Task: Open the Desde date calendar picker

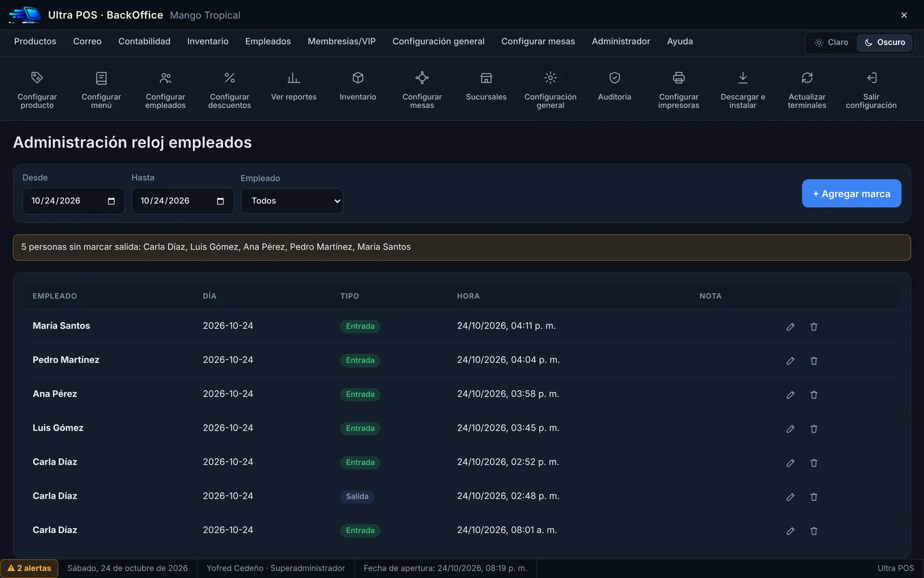Action: pyautogui.click(x=111, y=201)
